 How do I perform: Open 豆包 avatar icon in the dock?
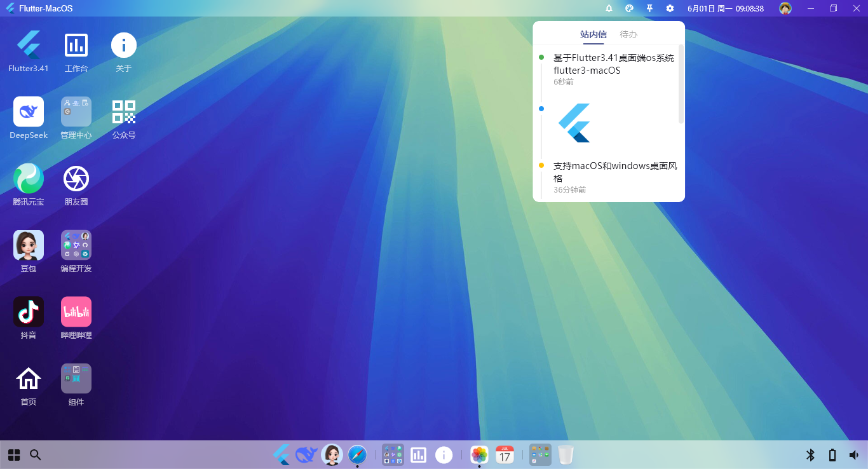click(332, 454)
